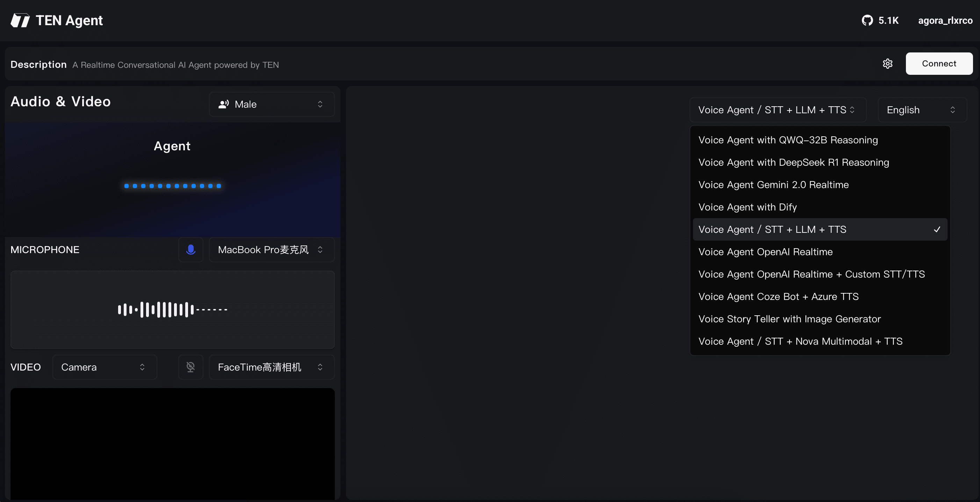Collapse the Voice Agent graph dropdown
This screenshot has width=980, height=502.
[x=778, y=110]
